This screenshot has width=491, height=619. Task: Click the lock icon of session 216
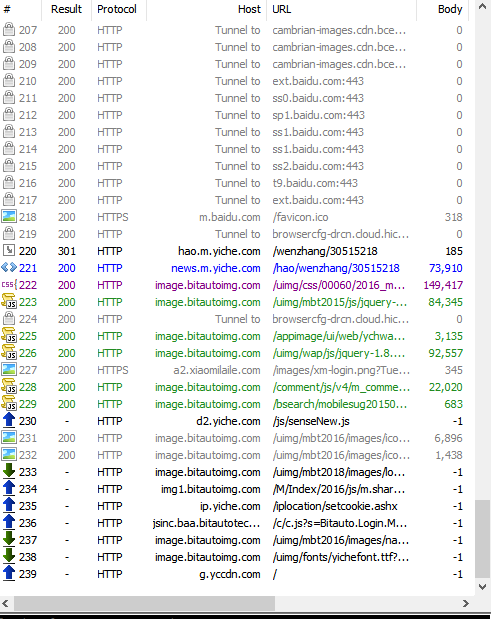(x=9, y=182)
